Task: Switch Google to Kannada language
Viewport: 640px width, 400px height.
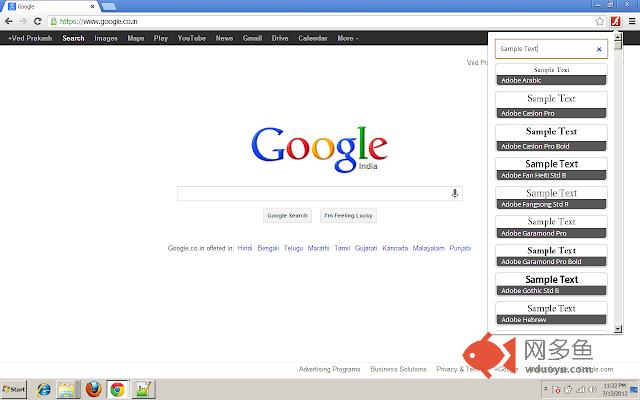Action: coord(395,248)
